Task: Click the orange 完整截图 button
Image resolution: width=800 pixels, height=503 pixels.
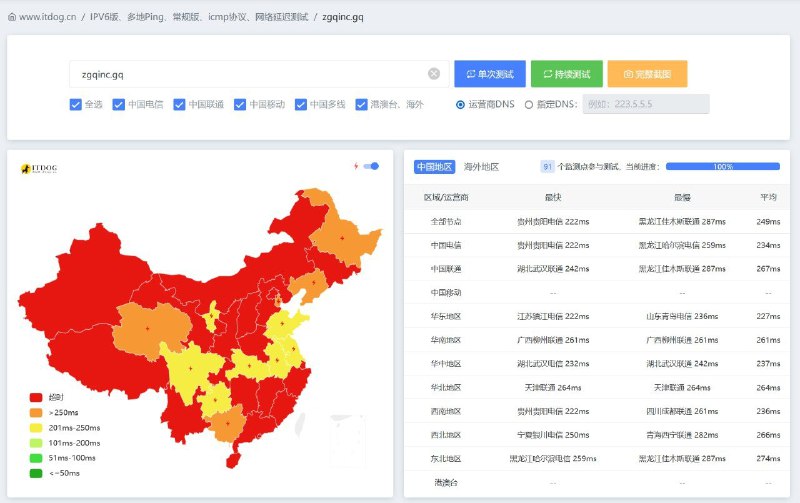Action: pyautogui.click(x=647, y=74)
